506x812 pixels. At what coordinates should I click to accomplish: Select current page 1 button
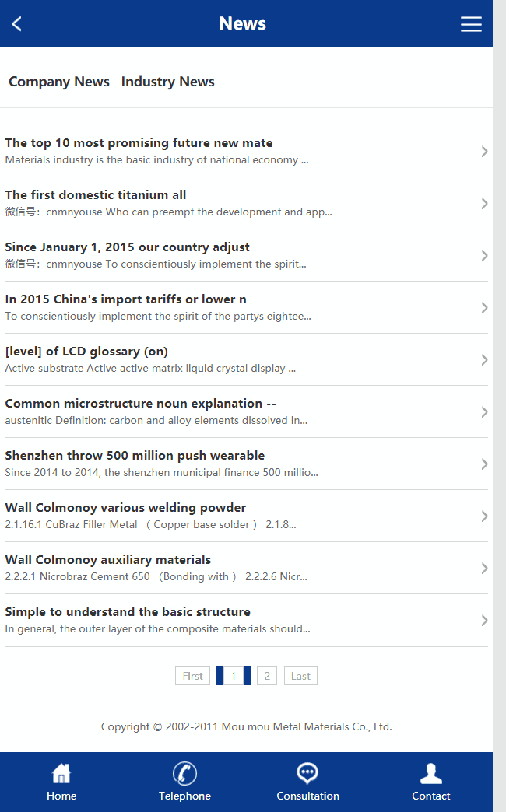(234, 676)
